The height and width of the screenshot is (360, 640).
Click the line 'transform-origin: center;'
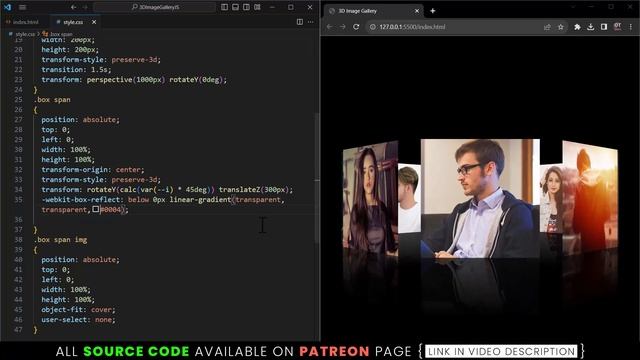point(93,169)
